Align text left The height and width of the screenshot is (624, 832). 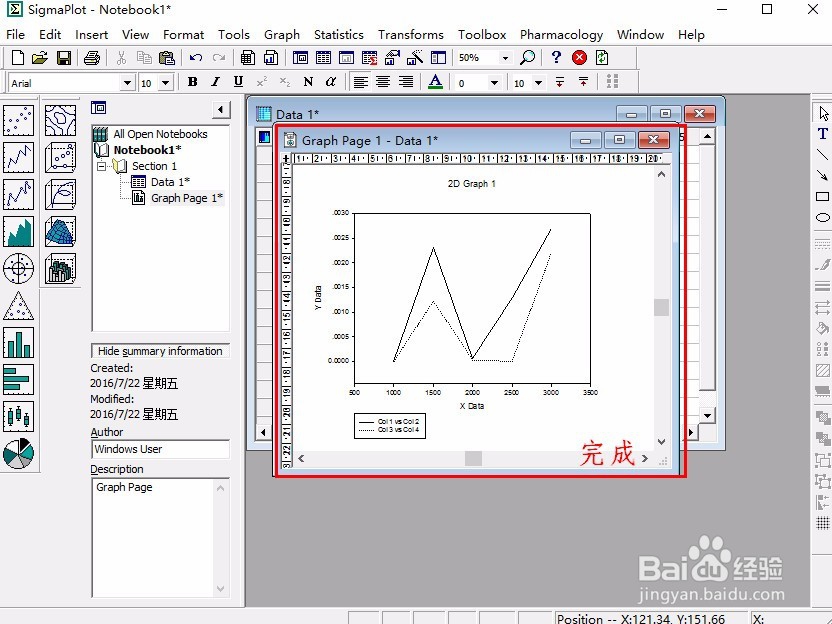[361, 82]
